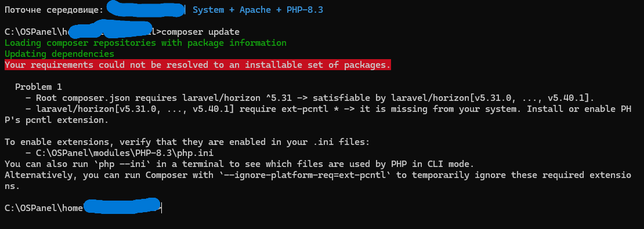Click the green "Updating dependencies" line
Viewport: 644px width, 229px height.
[x=59, y=54]
